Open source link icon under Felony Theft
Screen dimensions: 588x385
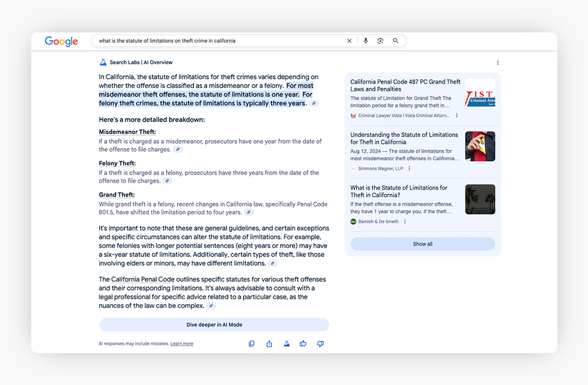point(168,181)
